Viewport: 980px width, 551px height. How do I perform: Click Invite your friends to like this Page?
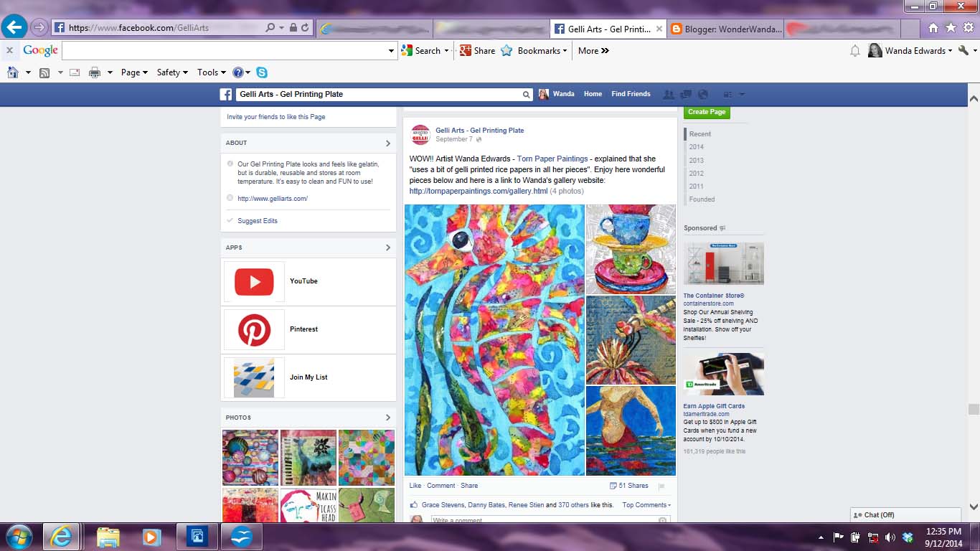(276, 117)
